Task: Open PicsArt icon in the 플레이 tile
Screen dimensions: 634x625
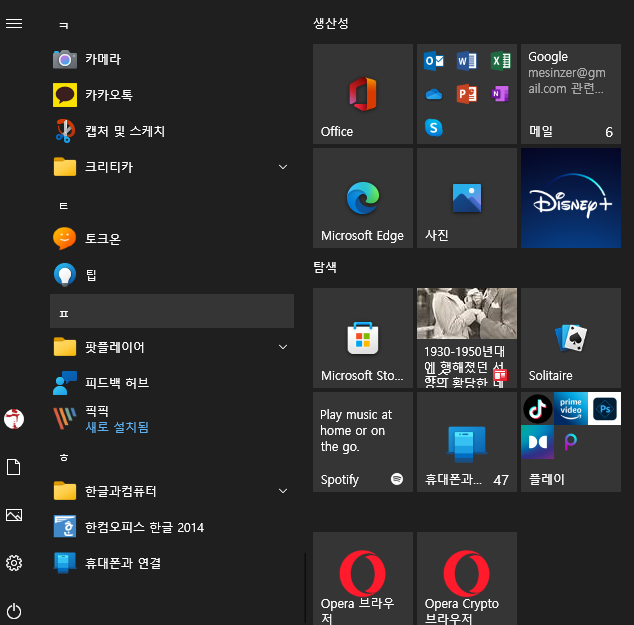Action: coord(571,442)
